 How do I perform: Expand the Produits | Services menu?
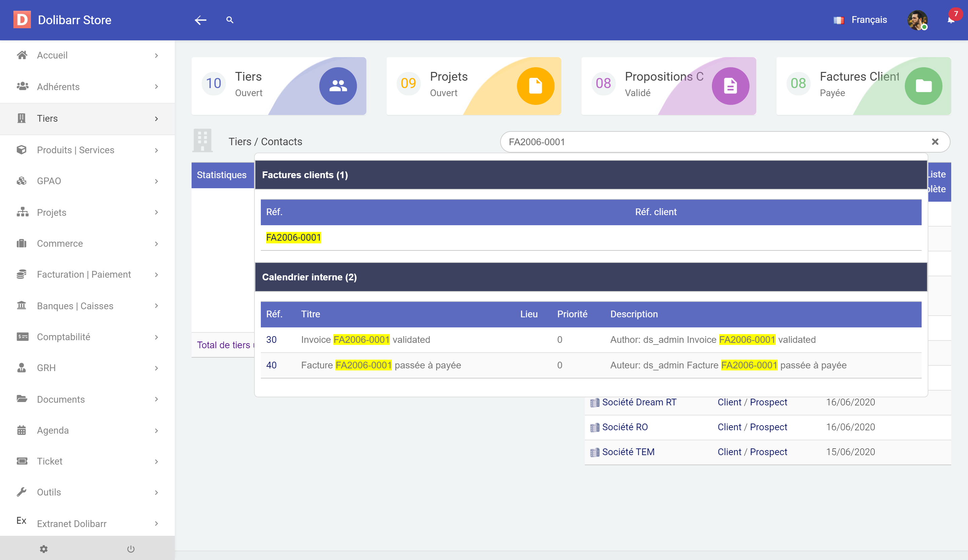88,150
